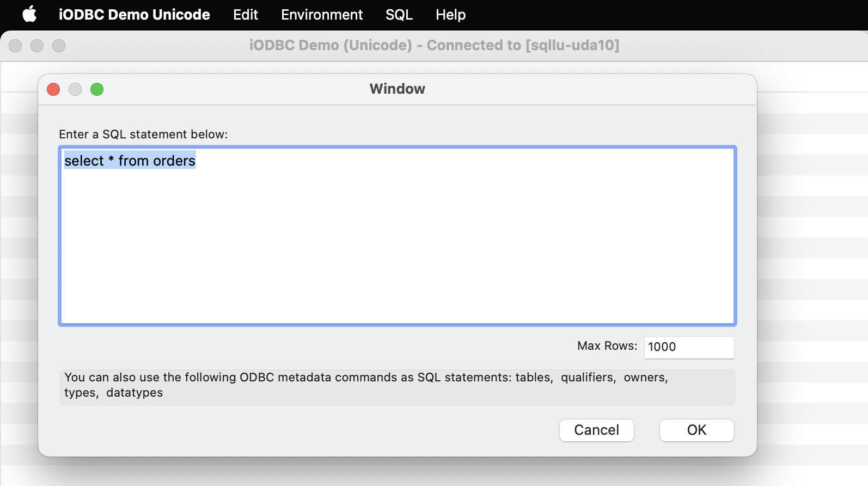Open the SQL menu
Image resolution: width=868 pixels, height=486 pixels.
tap(399, 15)
